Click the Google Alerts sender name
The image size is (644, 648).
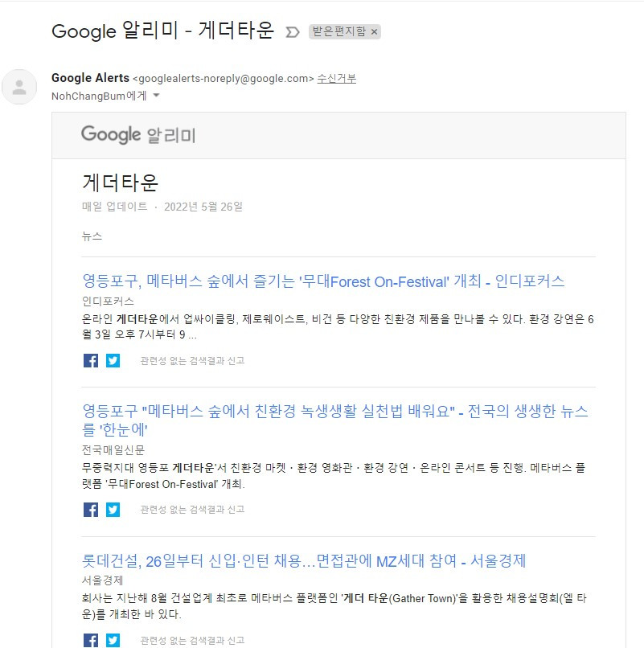click(88, 77)
